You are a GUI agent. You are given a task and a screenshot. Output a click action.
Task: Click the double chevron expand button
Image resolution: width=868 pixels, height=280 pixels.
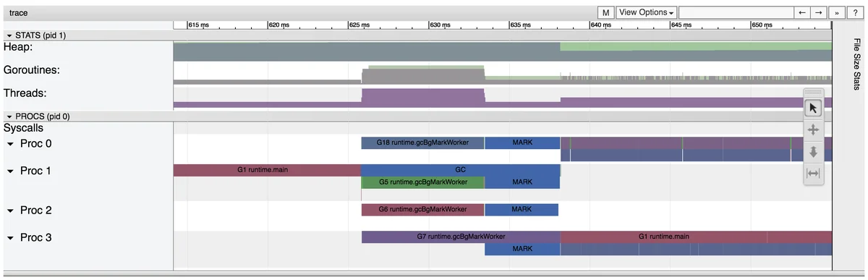coord(838,12)
